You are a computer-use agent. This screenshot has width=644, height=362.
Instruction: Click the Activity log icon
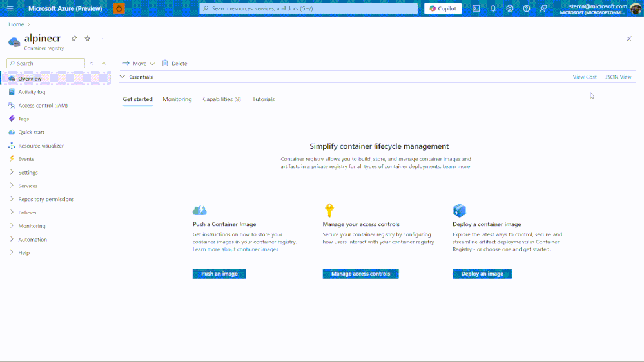pos(12,92)
